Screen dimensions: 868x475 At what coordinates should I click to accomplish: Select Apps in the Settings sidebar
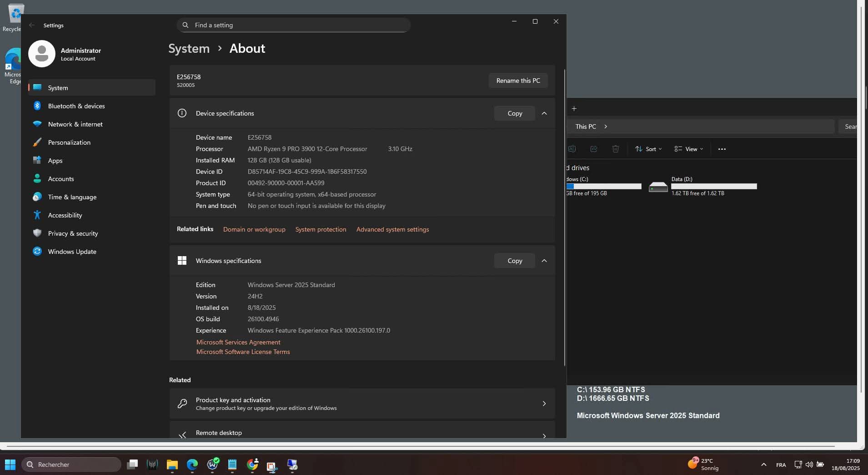(x=91, y=161)
